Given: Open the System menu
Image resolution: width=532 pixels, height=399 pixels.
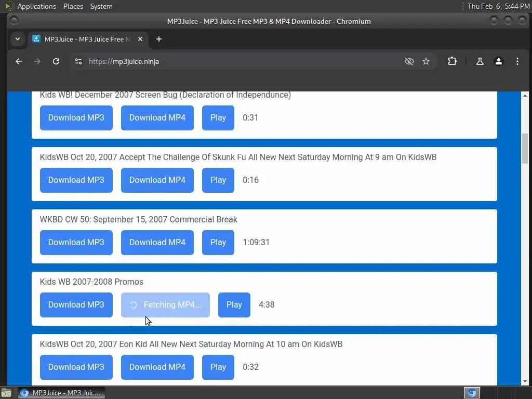Looking at the screenshot, I should [101, 6].
